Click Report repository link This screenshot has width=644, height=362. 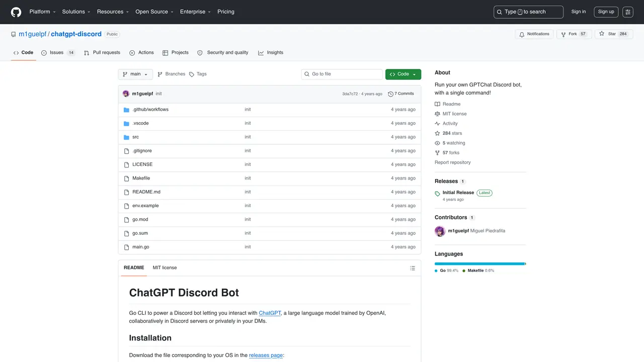point(453,162)
